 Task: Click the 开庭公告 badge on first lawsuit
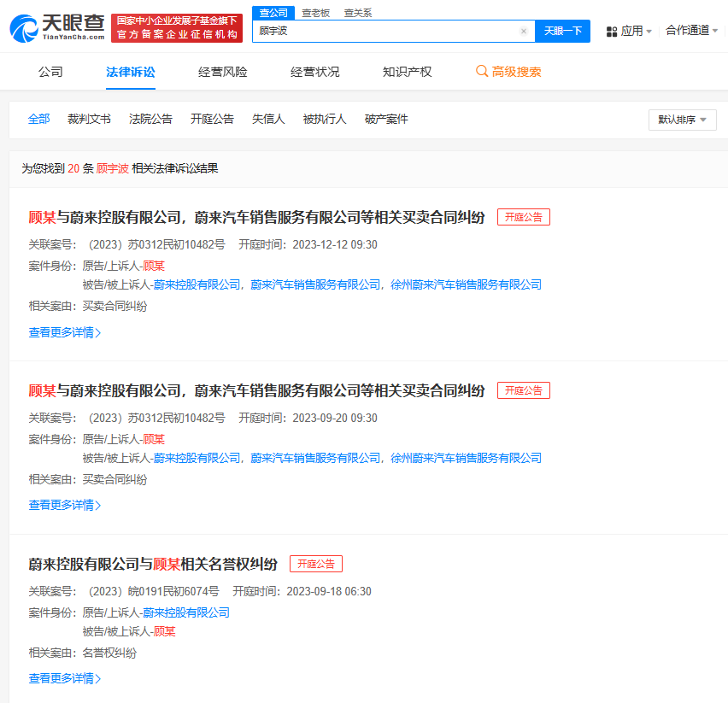(x=523, y=217)
